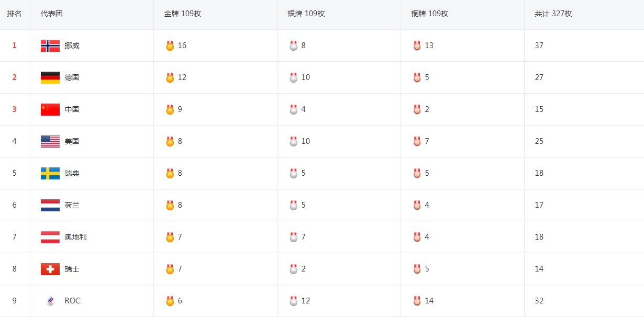Click the 铜牌 109枚 column header
644x317 pixels.
click(429, 14)
